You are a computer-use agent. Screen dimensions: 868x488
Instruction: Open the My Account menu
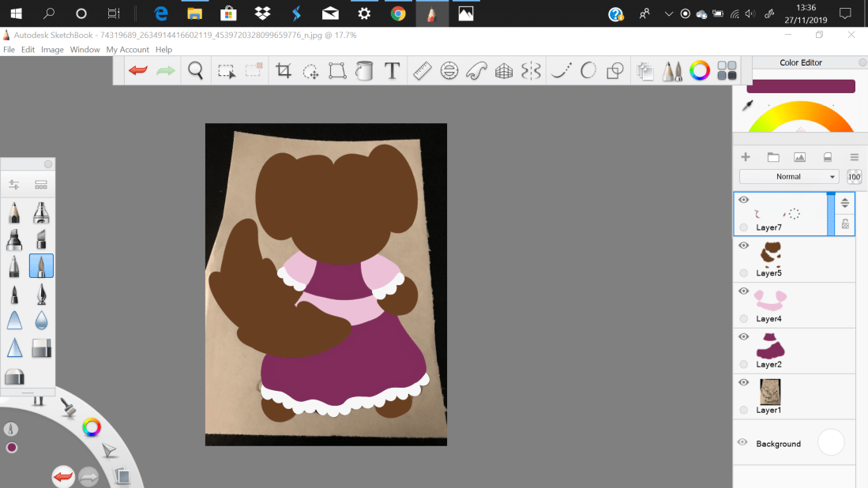[x=127, y=50]
